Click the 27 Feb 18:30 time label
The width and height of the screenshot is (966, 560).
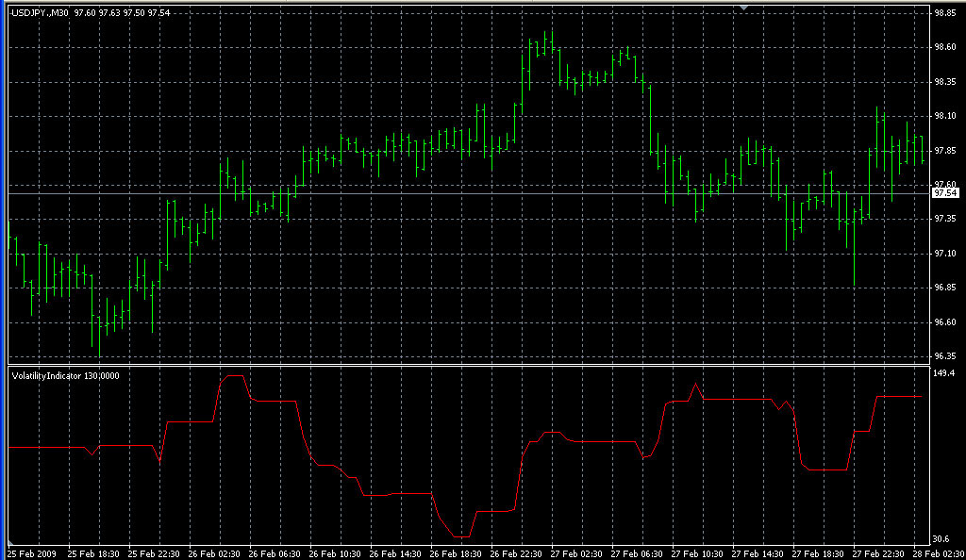coord(818,553)
